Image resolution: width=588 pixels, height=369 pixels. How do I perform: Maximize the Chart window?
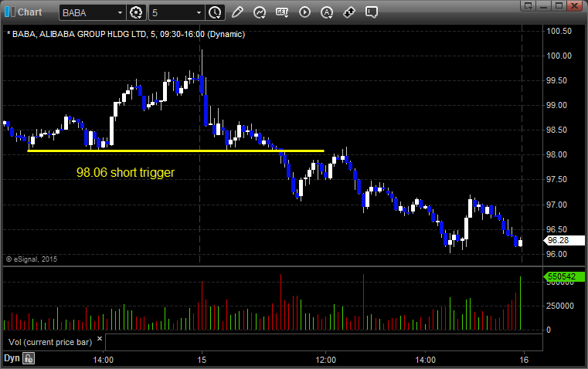(x=559, y=5)
